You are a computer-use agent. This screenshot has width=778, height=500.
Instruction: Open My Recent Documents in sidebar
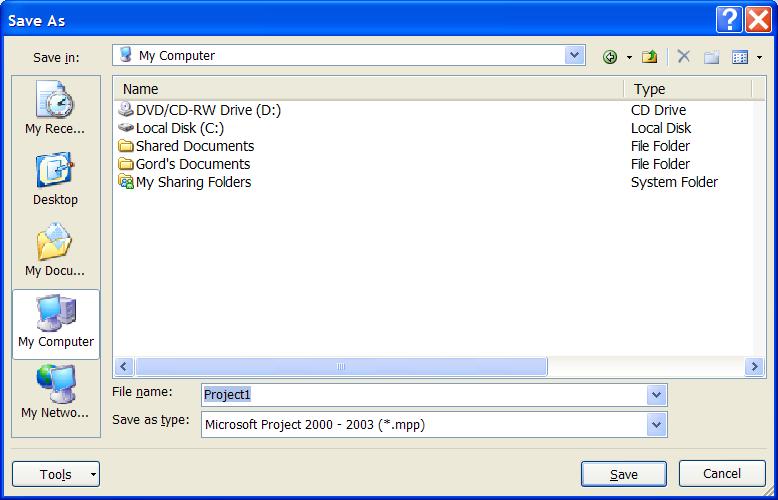[56, 108]
